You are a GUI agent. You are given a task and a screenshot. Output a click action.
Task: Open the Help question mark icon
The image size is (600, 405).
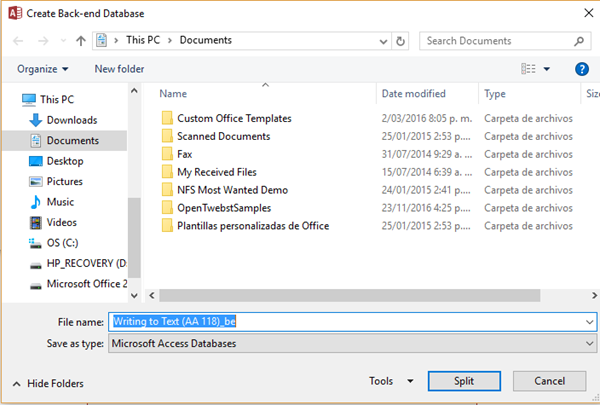(581, 69)
